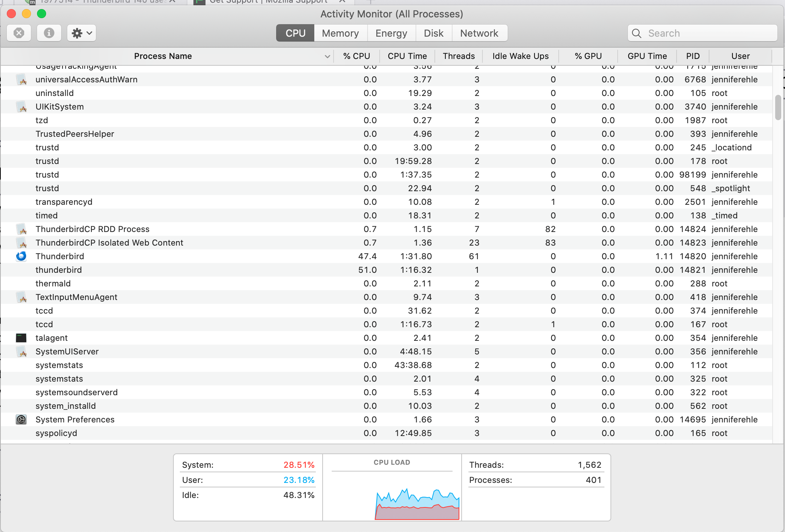Switch to the Energy tab

[x=391, y=33]
